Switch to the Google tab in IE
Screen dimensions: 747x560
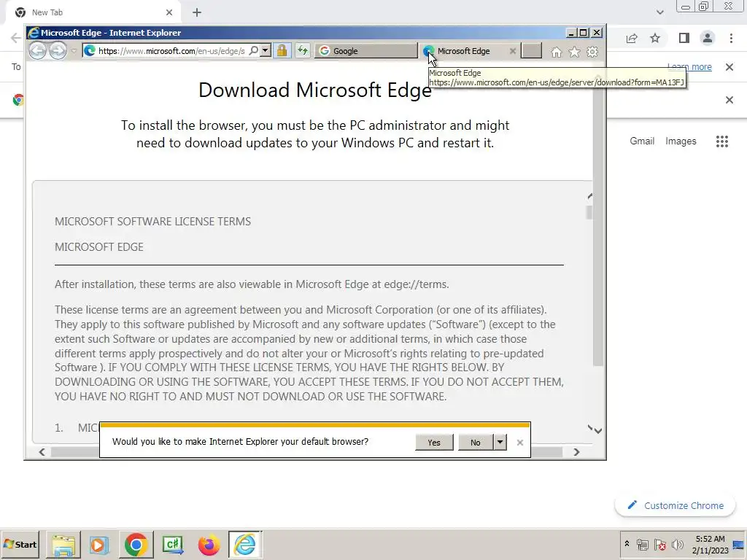(x=365, y=51)
